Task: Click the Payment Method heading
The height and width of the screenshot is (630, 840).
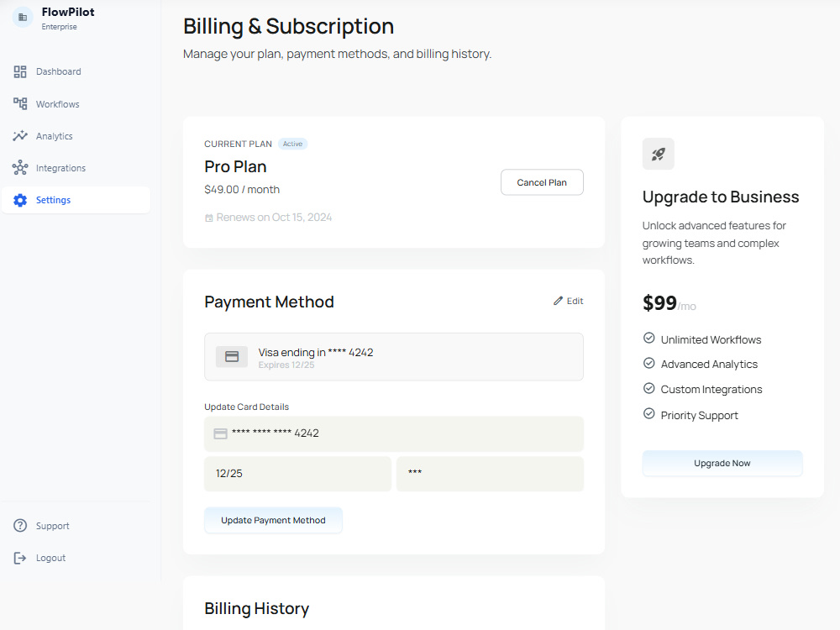Action: pos(269,302)
